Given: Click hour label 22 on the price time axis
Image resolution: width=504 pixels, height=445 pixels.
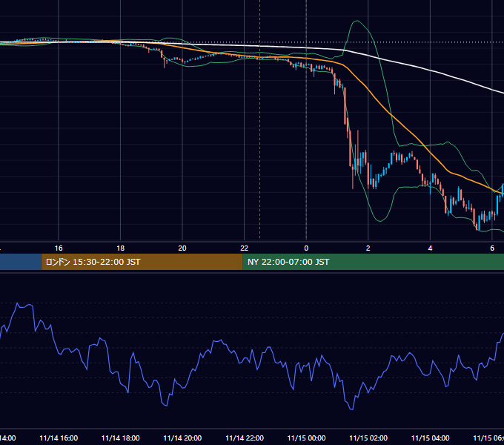Looking at the screenshot, I should [245, 248].
